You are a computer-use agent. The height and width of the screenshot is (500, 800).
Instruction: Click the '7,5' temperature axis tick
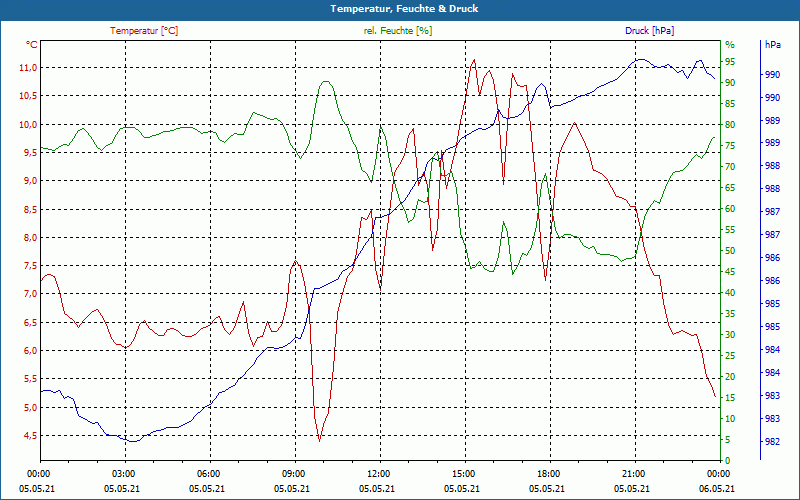tap(30, 266)
